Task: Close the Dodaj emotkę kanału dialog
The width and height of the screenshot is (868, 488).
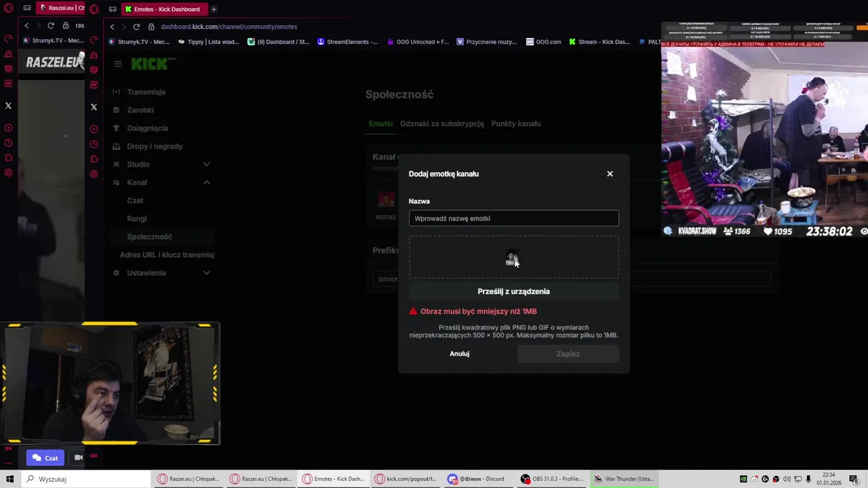Action: (610, 174)
